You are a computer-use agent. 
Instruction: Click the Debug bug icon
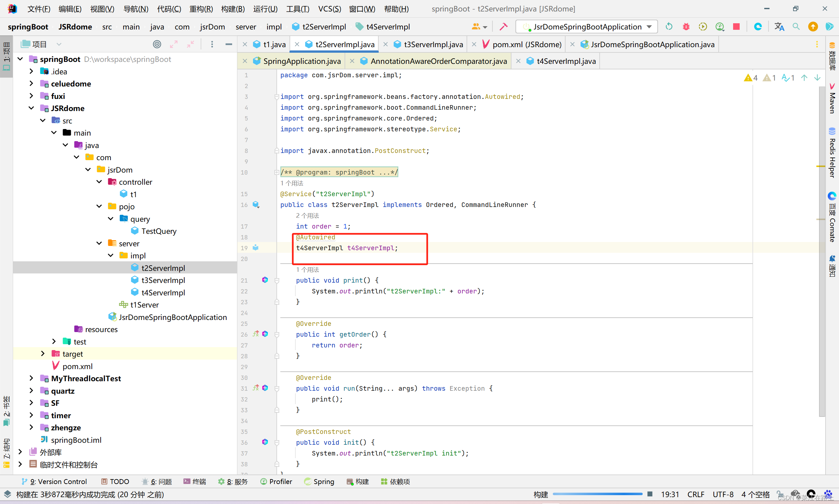(686, 27)
